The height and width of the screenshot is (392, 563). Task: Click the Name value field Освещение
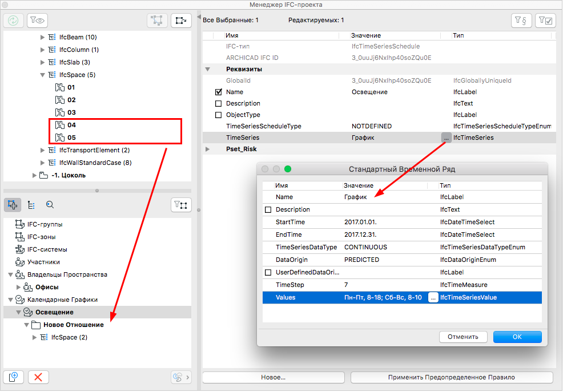coord(369,92)
